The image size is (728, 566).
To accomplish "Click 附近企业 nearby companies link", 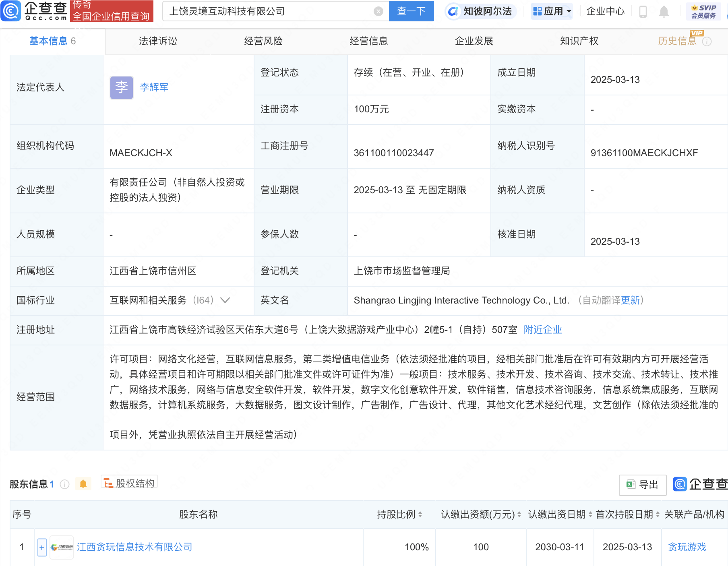I will [543, 330].
